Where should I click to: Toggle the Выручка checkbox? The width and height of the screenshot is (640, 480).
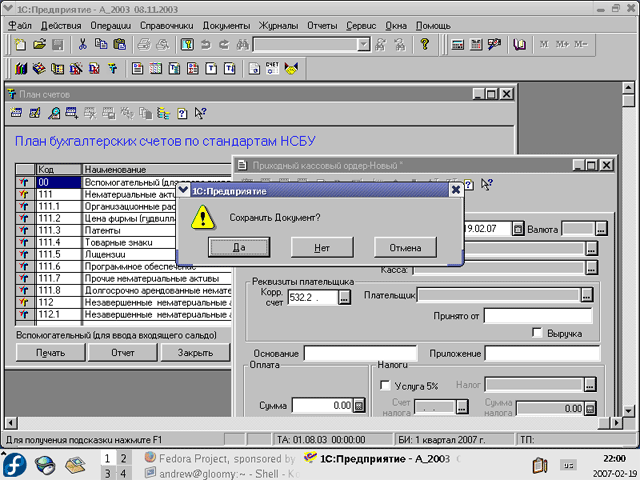pos(537,333)
